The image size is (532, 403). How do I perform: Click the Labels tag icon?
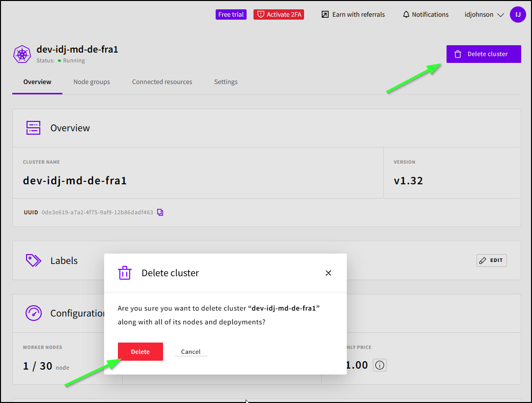[x=33, y=260]
